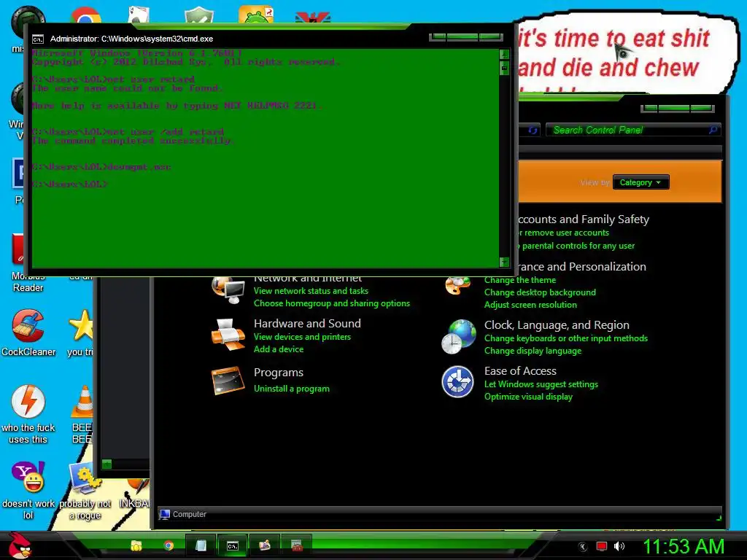Open View network status and tasks

coord(311,291)
